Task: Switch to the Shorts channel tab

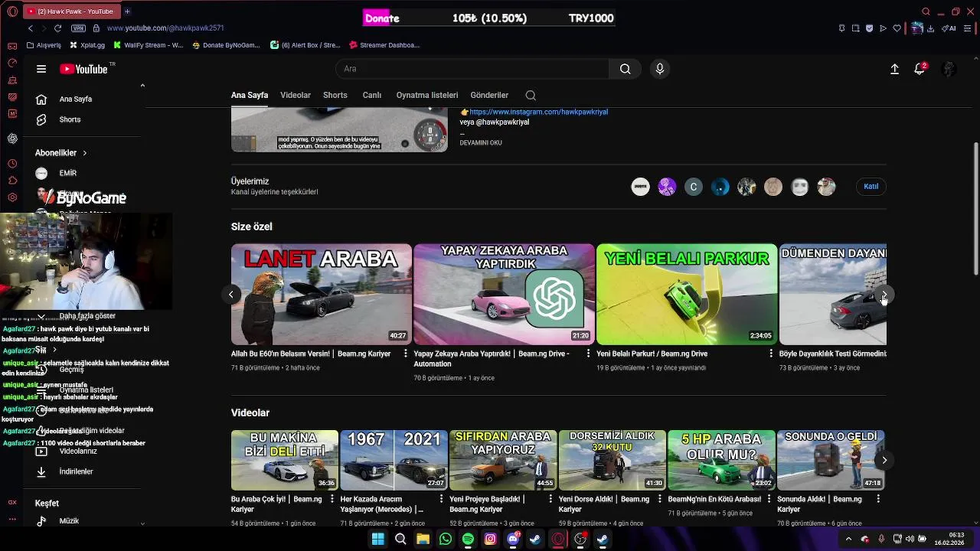Action: [x=335, y=96]
